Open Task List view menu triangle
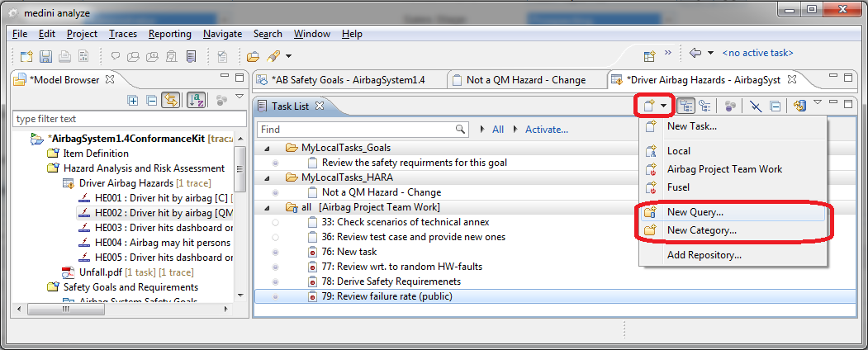This screenshot has width=868, height=350. (817, 102)
